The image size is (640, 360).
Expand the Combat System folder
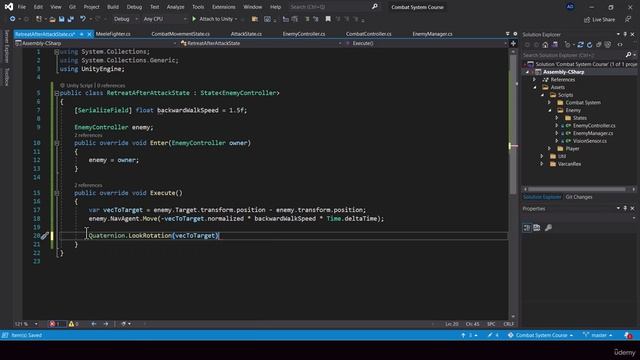[x=550, y=103]
